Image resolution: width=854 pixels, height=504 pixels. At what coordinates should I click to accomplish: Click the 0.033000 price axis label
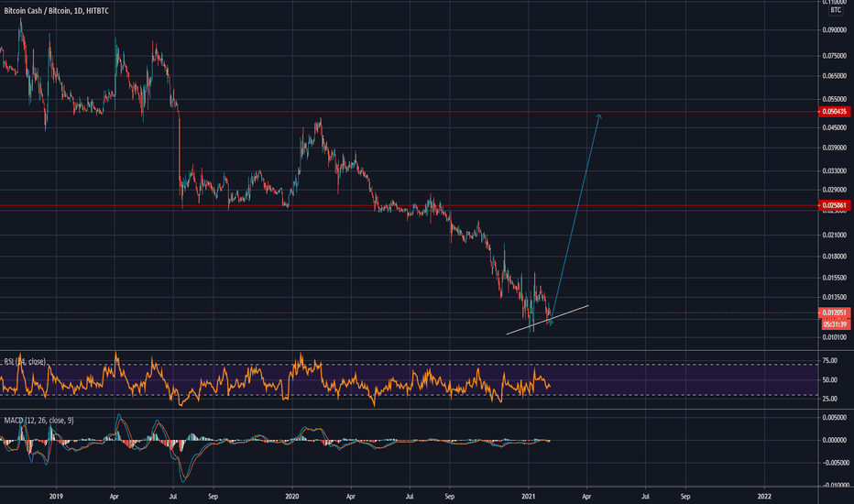click(835, 170)
